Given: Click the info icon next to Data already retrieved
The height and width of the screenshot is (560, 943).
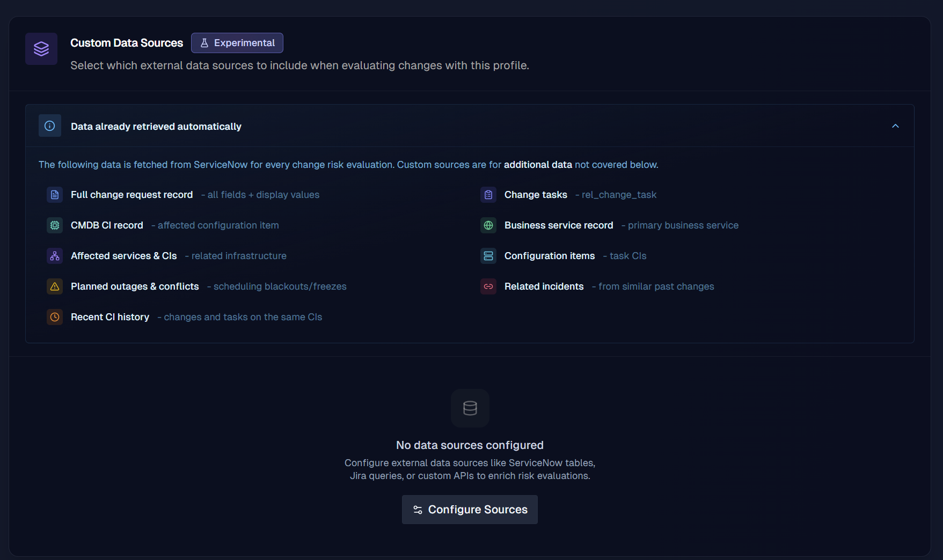Looking at the screenshot, I should tap(49, 125).
